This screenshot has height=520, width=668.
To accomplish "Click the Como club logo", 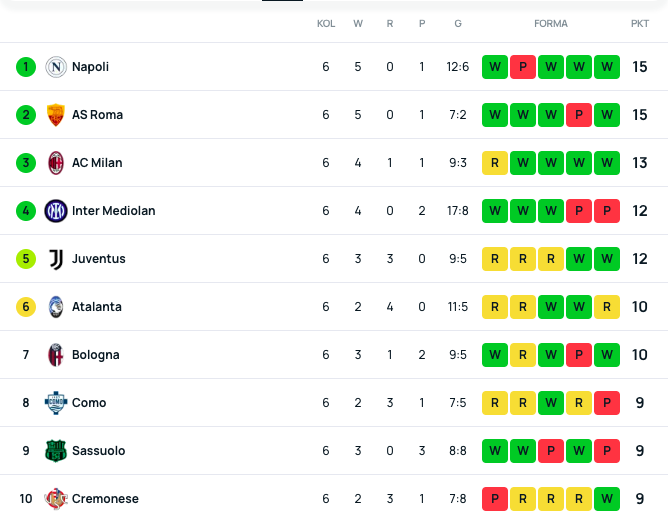I will [x=56, y=403].
